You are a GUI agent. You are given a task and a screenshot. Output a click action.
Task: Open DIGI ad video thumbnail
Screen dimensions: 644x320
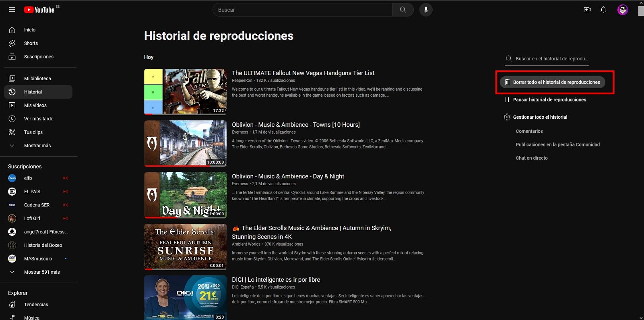(186, 298)
